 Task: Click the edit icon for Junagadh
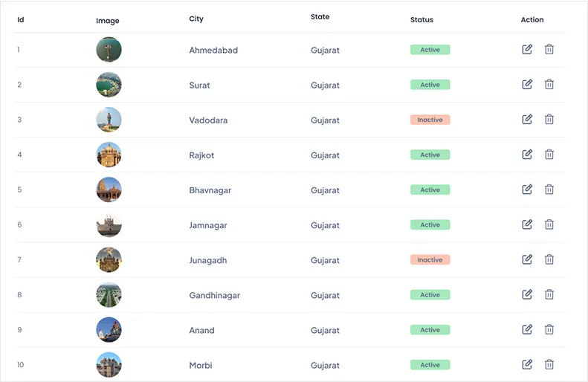pos(527,259)
